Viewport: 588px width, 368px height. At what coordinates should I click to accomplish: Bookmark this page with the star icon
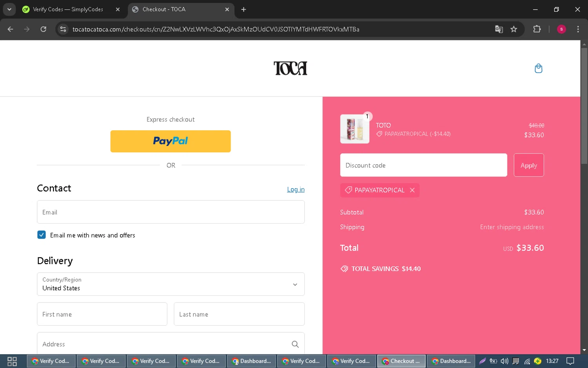click(x=514, y=29)
